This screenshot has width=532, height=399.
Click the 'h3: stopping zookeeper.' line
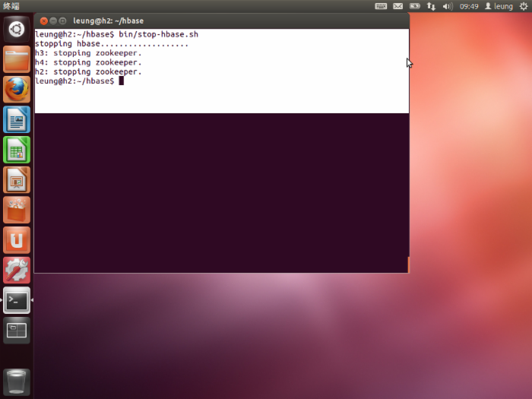[88, 53]
